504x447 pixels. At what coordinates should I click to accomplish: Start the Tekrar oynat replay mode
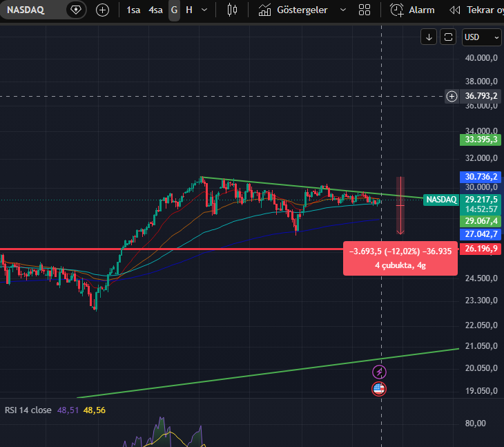(x=476, y=10)
